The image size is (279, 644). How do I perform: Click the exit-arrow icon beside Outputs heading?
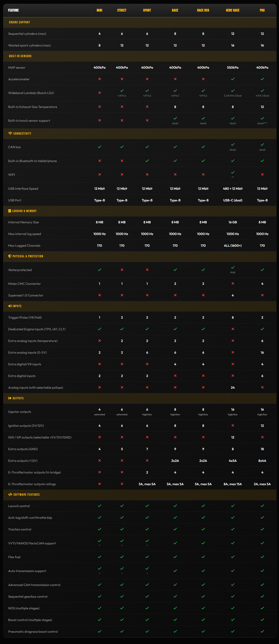[x=10, y=398]
